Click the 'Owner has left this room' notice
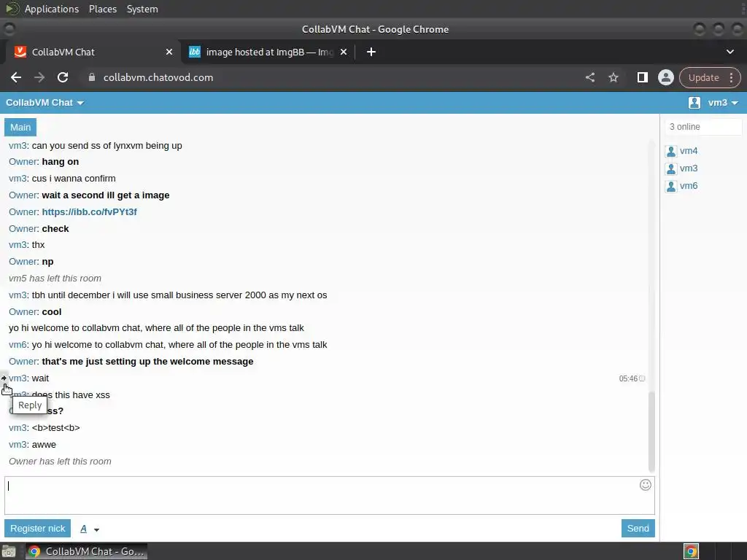Viewport: 747px width, 560px height. (x=60, y=462)
